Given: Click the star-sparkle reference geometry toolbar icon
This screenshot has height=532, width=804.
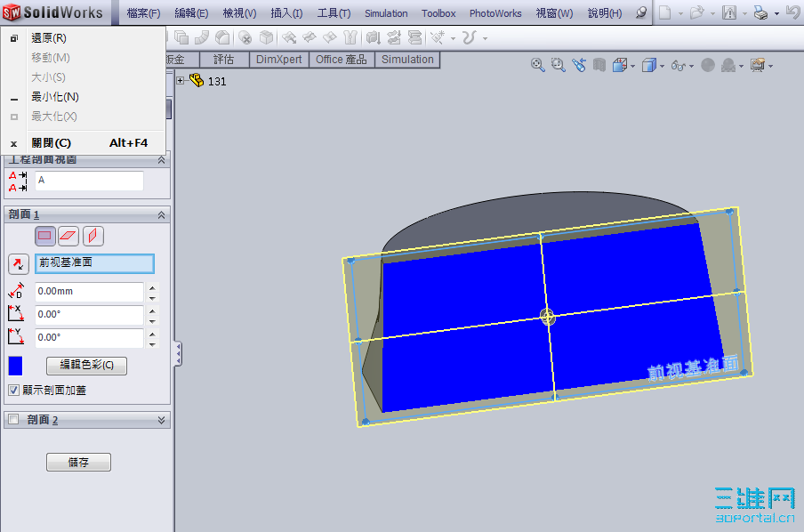Looking at the screenshot, I should click(438, 37).
